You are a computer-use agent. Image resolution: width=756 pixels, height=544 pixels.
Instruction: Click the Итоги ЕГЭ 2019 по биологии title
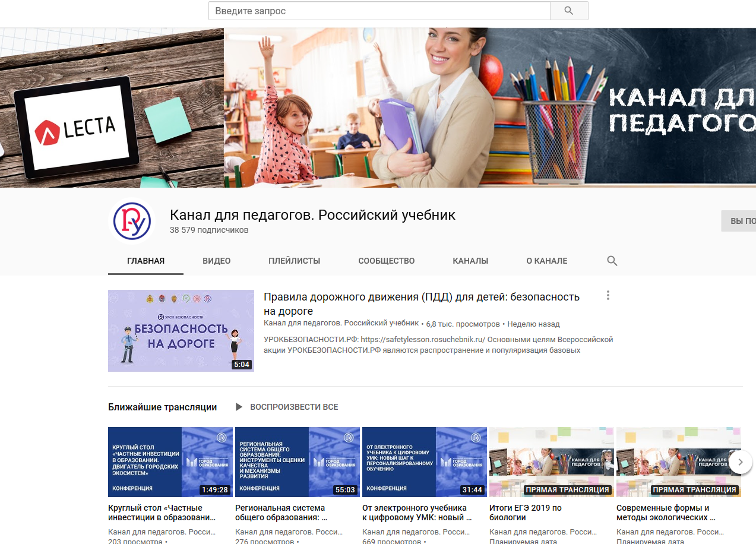pos(526,513)
